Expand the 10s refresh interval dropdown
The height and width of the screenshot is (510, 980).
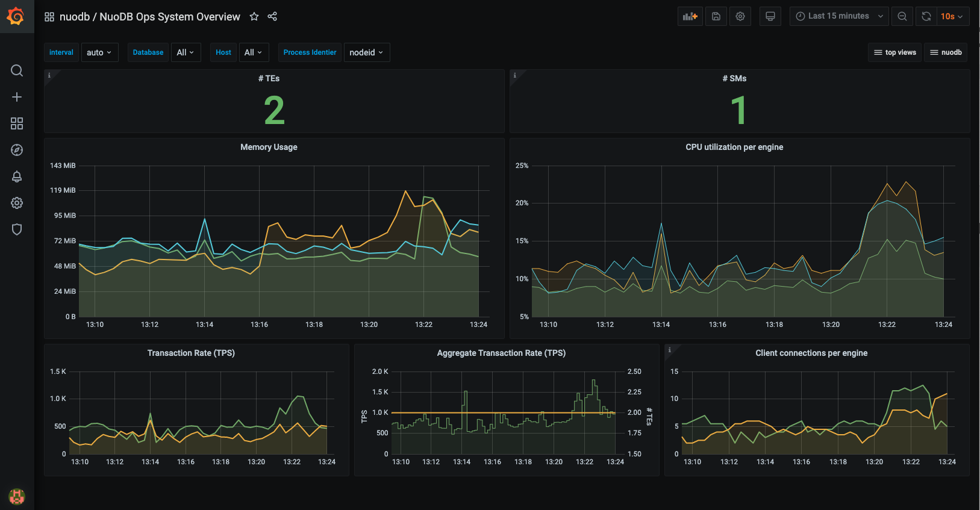pyautogui.click(x=952, y=16)
